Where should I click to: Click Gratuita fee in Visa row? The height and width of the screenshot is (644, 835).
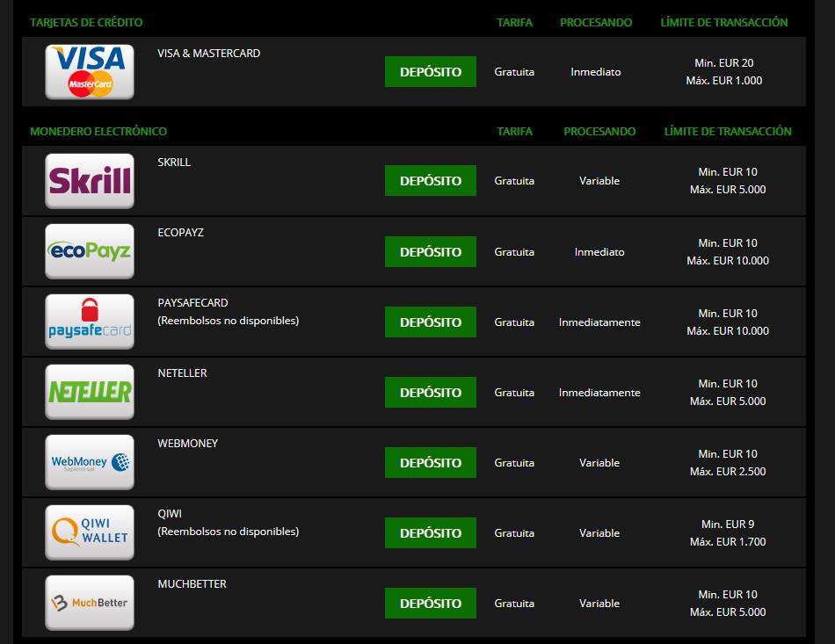point(514,72)
